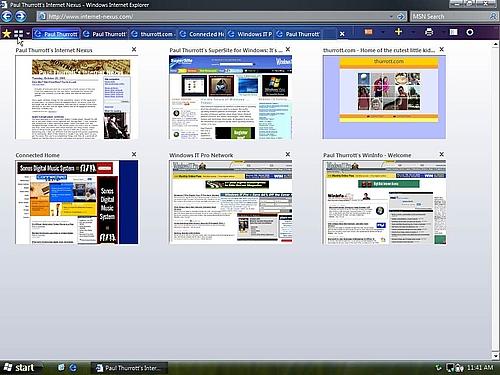This screenshot has height=375, width=500.
Task: Close the WinInfo Welcome thumbnail X
Action: [441, 154]
